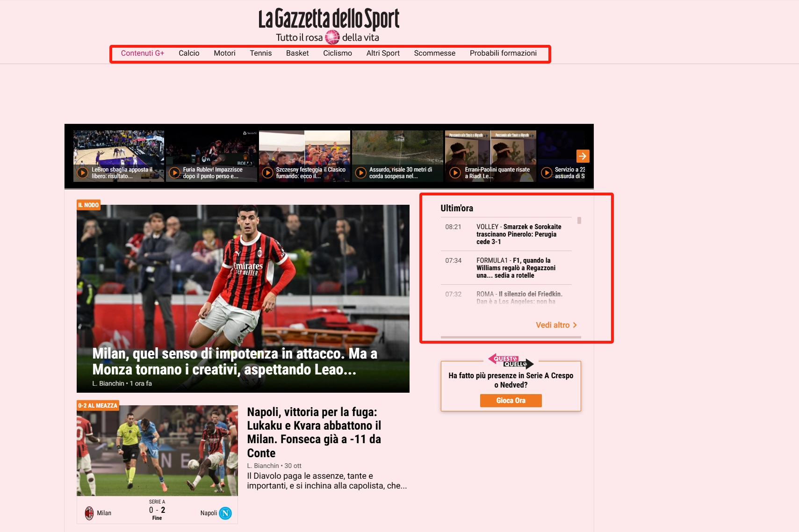Open the Milan impotenza in attacco headline

(x=235, y=361)
